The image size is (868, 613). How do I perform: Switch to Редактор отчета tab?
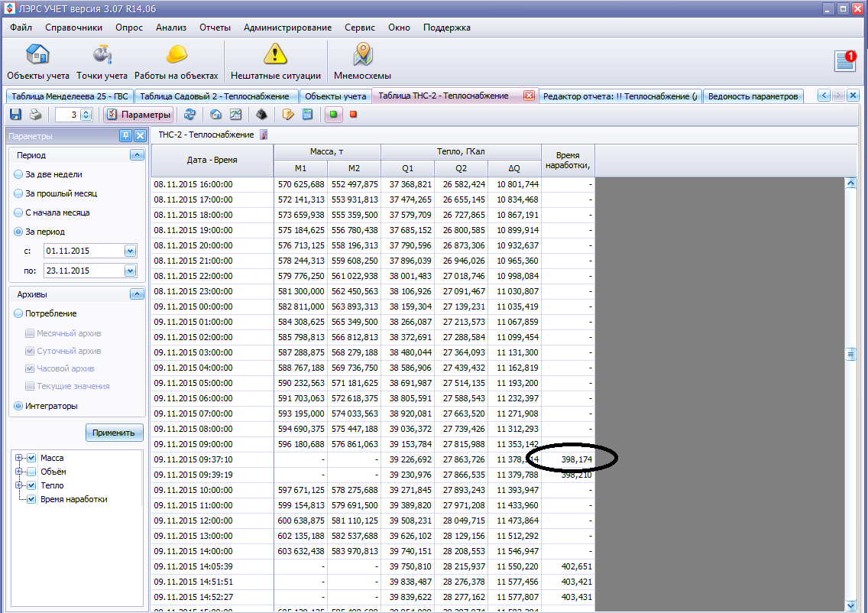click(x=620, y=96)
